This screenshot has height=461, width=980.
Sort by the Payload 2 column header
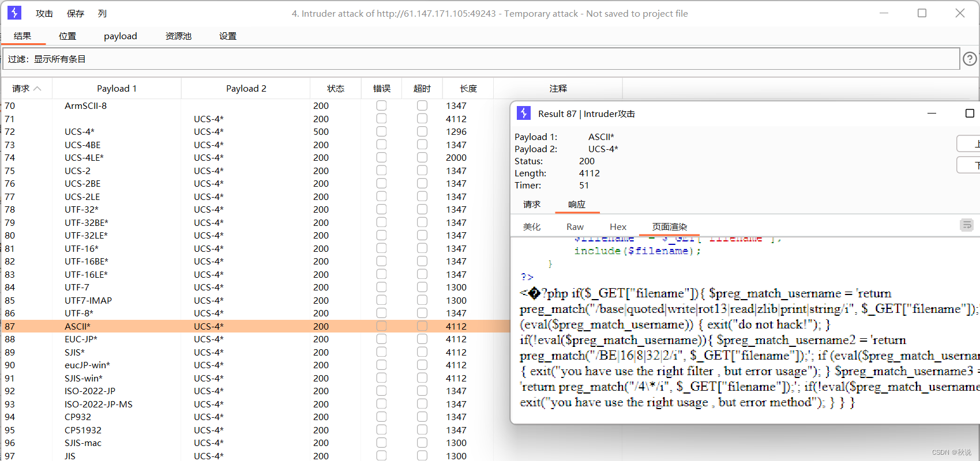[x=246, y=88]
